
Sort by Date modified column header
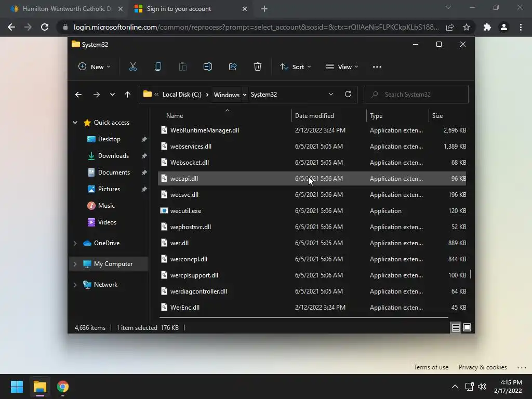click(314, 116)
